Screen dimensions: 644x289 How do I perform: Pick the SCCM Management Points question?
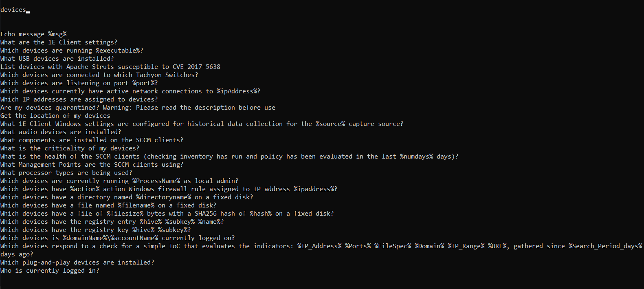coord(92,165)
